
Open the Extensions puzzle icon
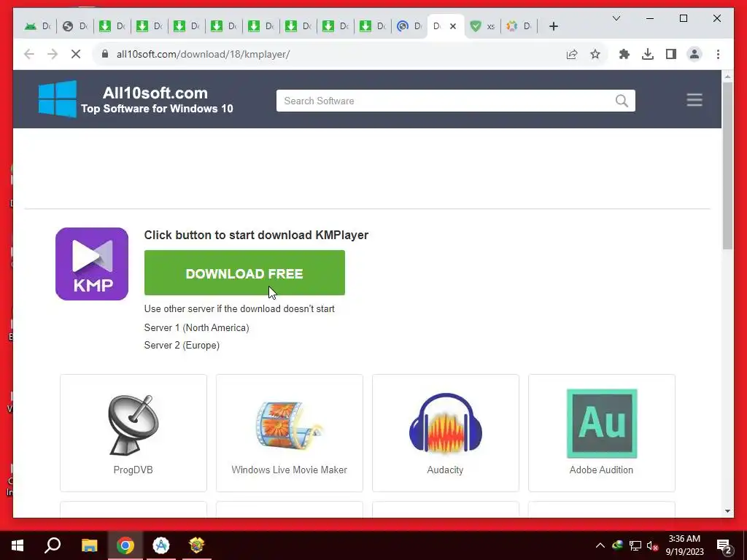pyautogui.click(x=624, y=54)
